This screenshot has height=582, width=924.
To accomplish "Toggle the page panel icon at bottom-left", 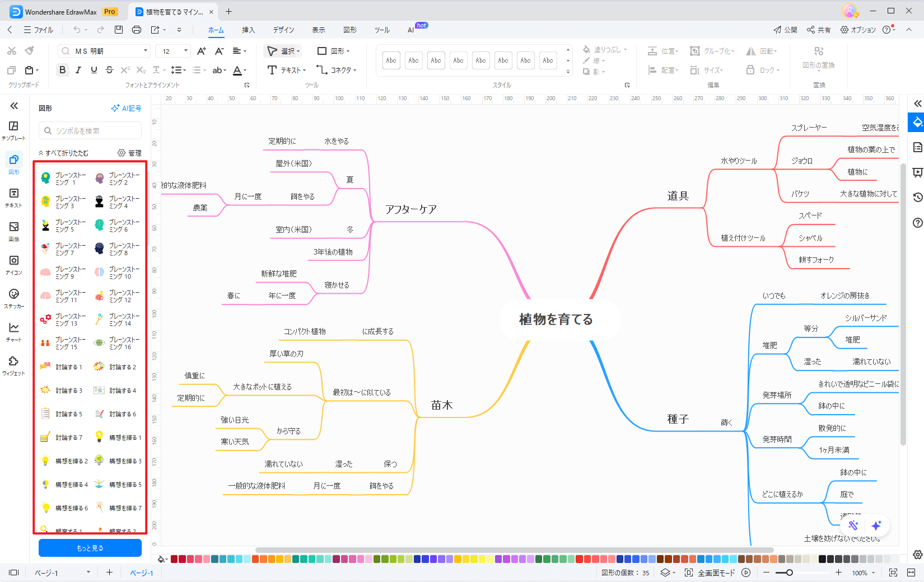I will 14,572.
